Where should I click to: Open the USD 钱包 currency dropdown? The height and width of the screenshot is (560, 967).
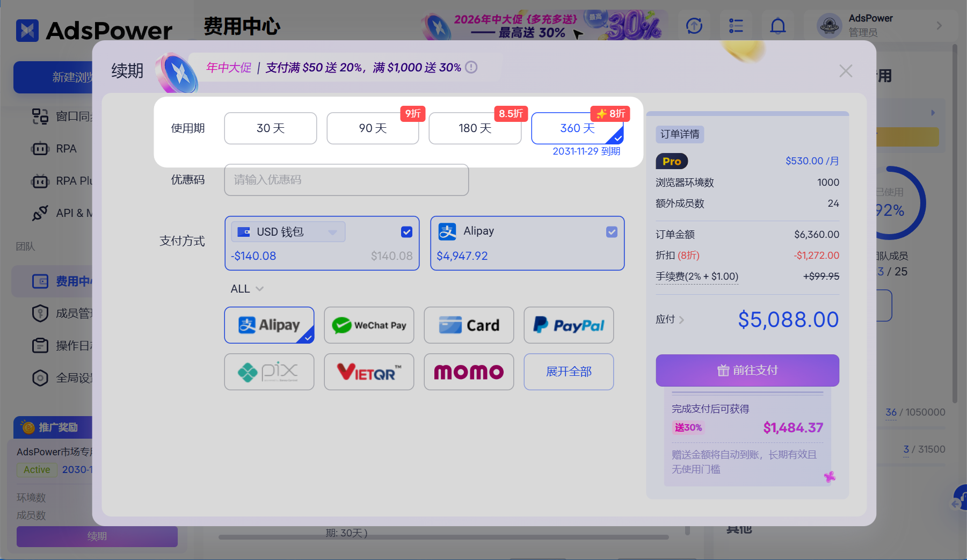click(x=288, y=232)
